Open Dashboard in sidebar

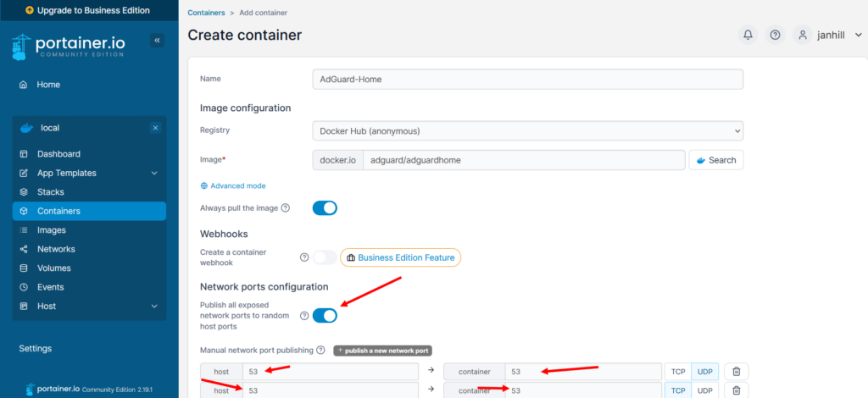(x=89, y=153)
